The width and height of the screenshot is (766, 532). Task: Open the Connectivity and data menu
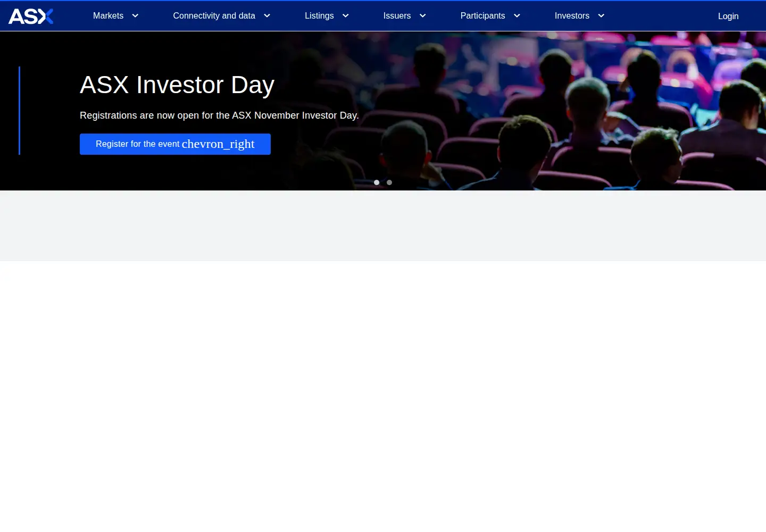214,16
